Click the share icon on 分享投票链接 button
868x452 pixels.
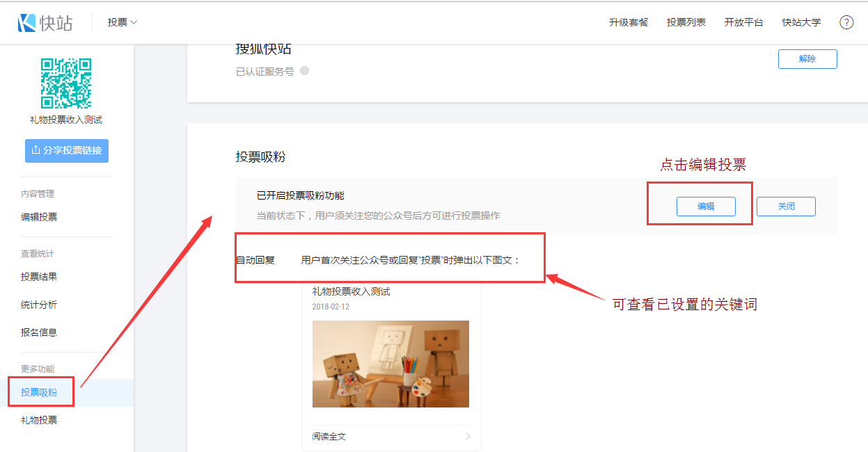[x=35, y=150]
